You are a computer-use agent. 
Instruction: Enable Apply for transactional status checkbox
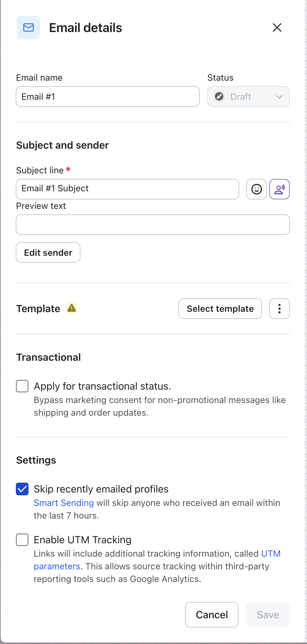[22, 386]
